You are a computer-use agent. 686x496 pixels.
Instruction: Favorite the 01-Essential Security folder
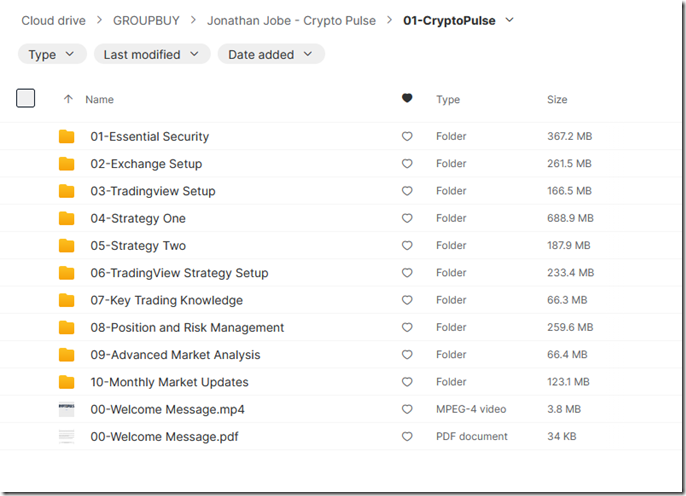[407, 136]
